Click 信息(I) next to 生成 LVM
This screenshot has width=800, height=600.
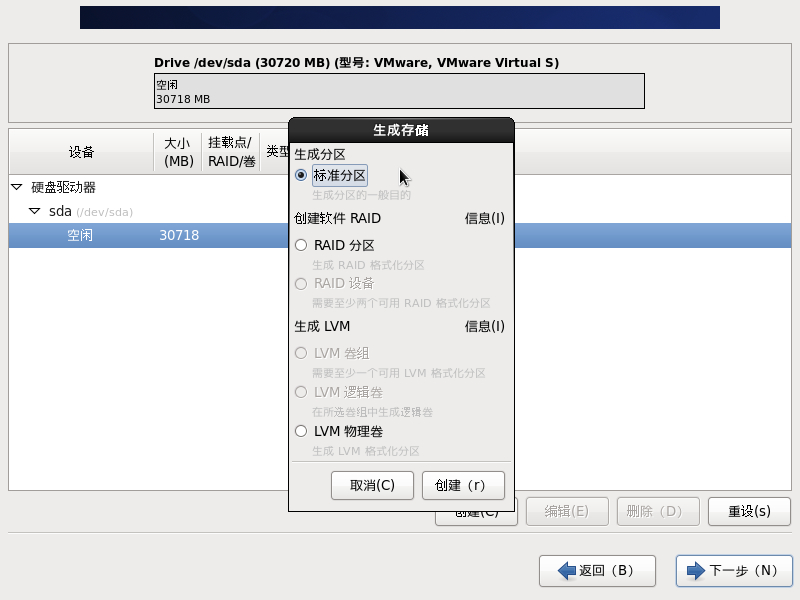484,326
